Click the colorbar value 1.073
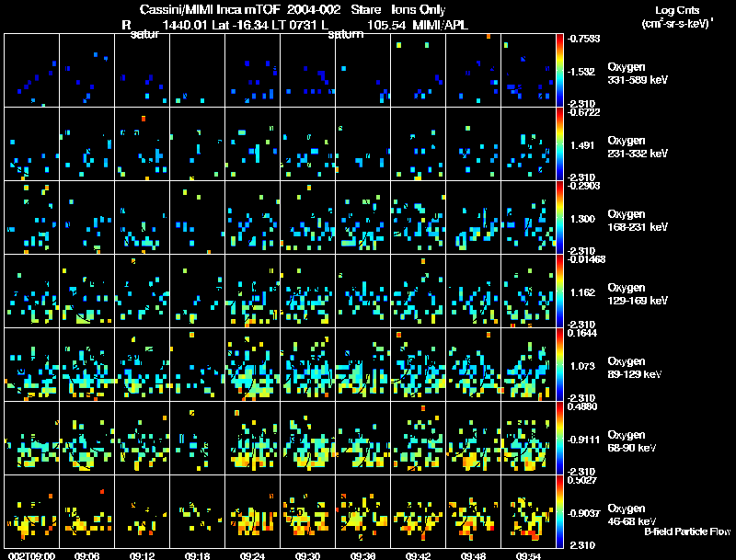This screenshot has width=736, height=560. (x=582, y=366)
